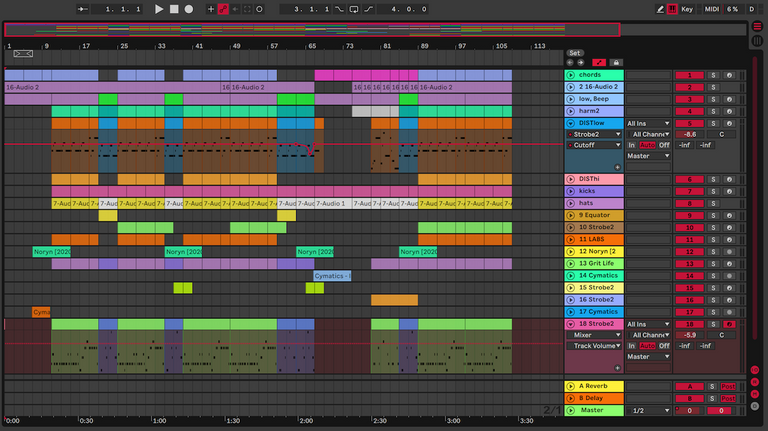Add automation lane on DISTlow track
Viewport: 768px width, 431px height.
[x=617, y=167]
